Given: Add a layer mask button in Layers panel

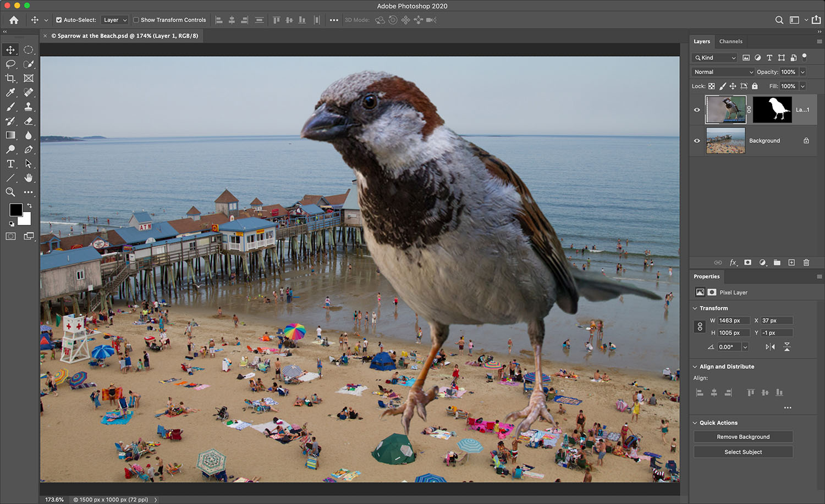Looking at the screenshot, I should pos(747,263).
